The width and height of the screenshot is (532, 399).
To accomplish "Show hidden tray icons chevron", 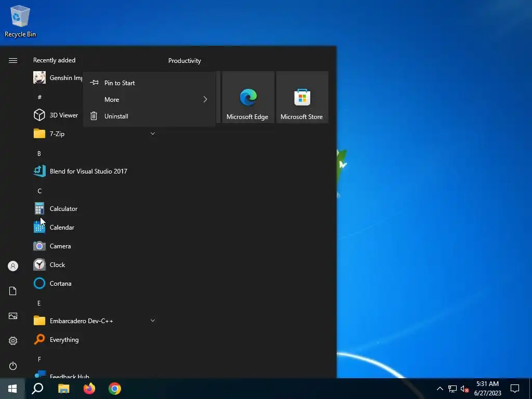I will (440, 389).
